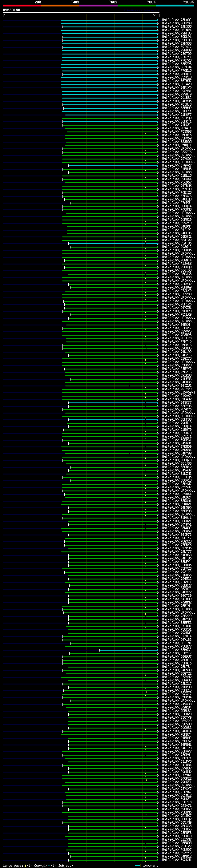Select hit label UniRef100_A8IWJ8
This screenshot has height=868, width=197.
point(176,104)
